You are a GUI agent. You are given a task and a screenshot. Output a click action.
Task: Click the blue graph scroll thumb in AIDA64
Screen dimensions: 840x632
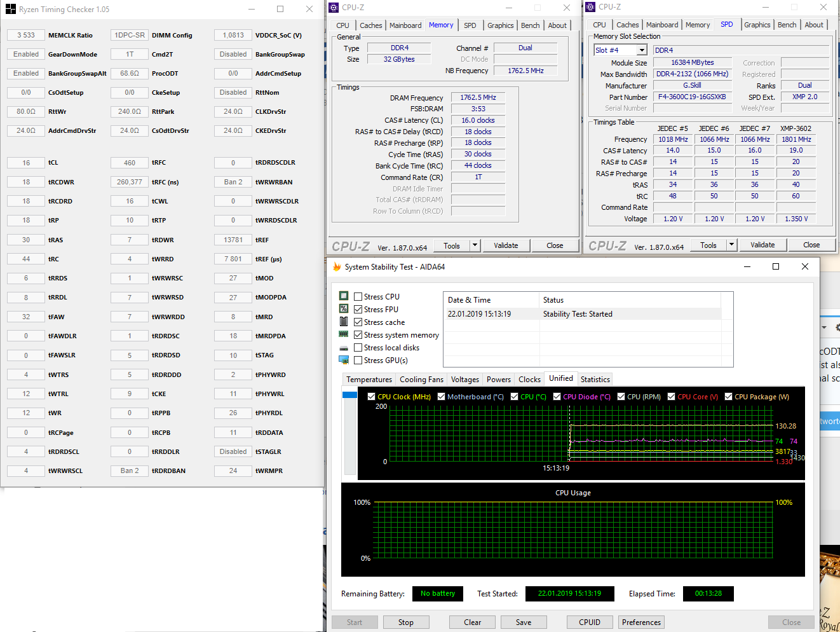tap(349, 395)
